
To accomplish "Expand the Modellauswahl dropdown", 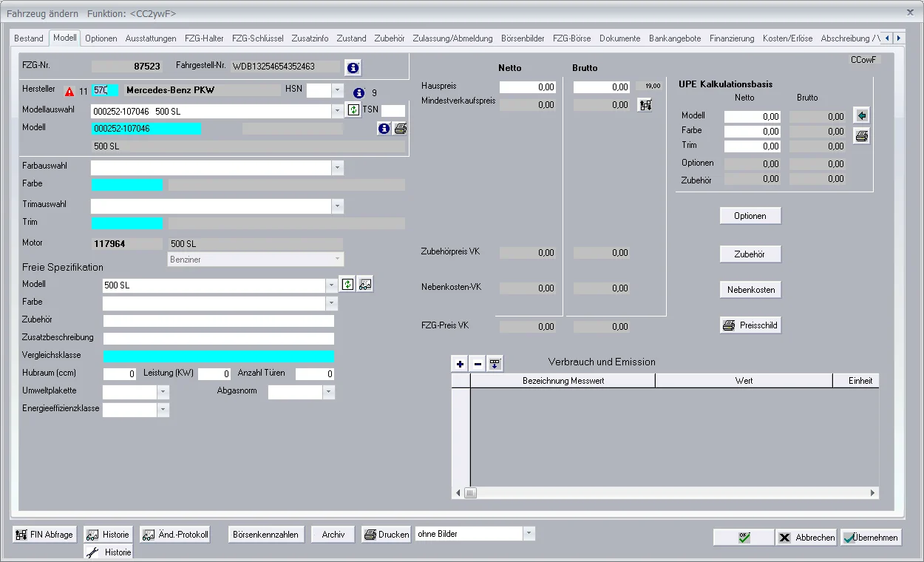I will (338, 111).
